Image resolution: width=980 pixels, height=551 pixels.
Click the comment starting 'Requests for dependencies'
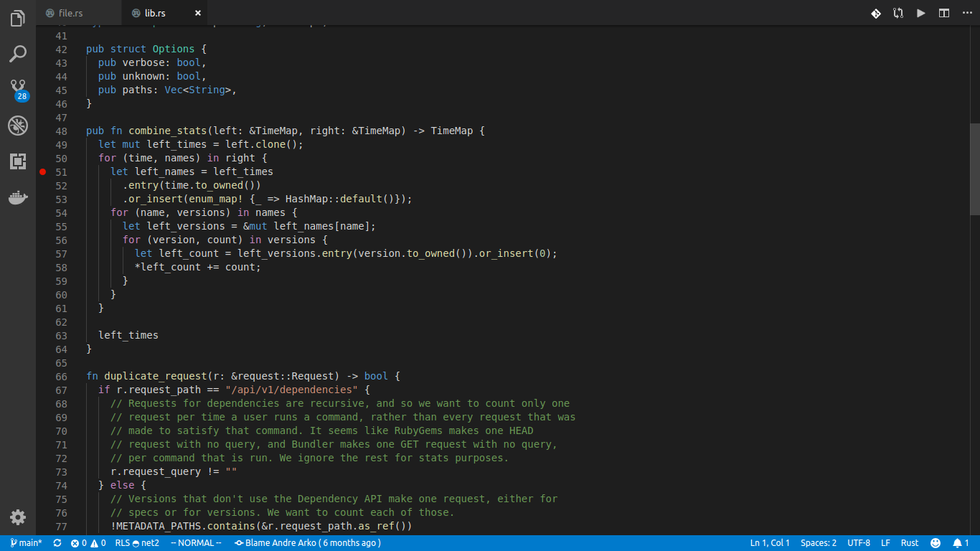[340, 404]
